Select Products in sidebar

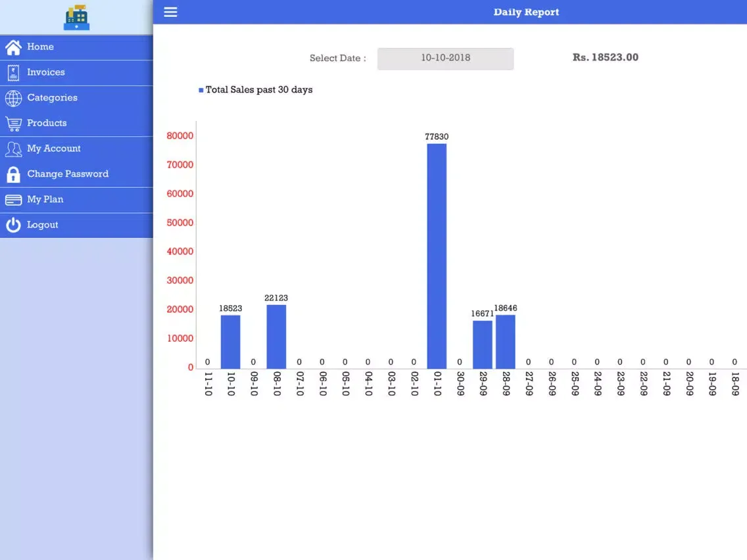click(76, 124)
